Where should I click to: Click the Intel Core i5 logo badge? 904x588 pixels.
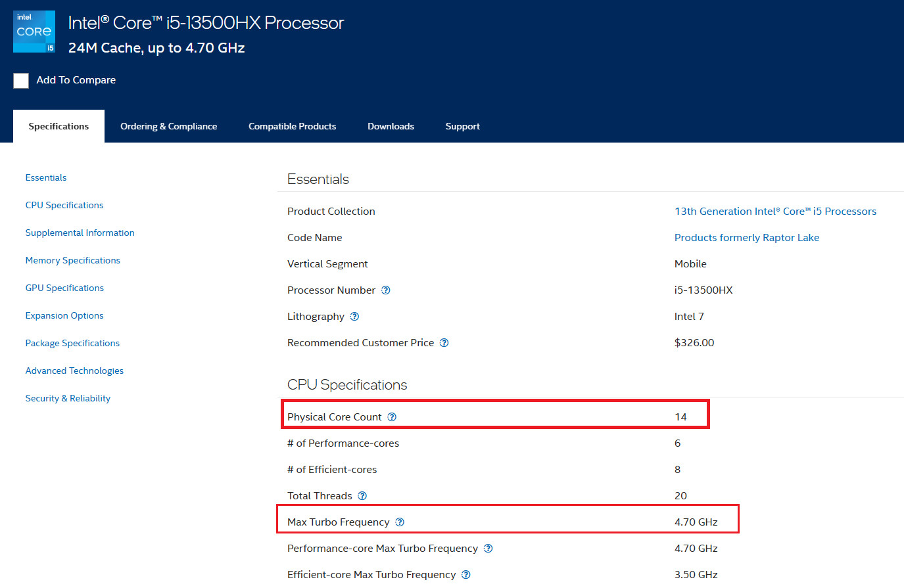[x=34, y=32]
